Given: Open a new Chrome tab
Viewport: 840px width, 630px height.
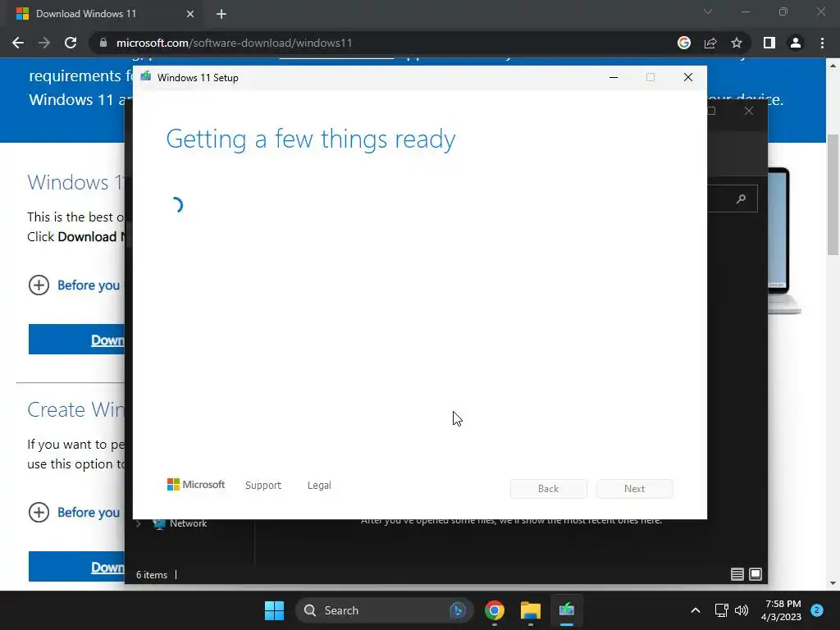Looking at the screenshot, I should point(221,14).
